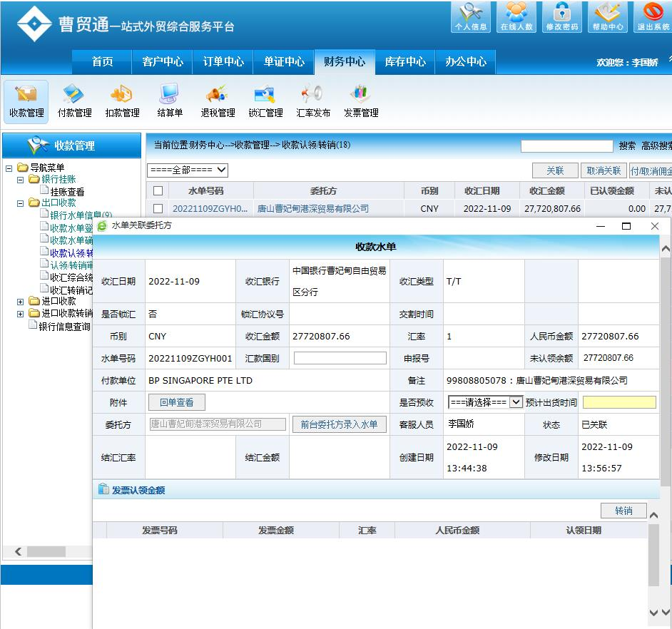Open the 唐山曹妃甸港深贸易有限公司 client link in table

(x=313, y=209)
